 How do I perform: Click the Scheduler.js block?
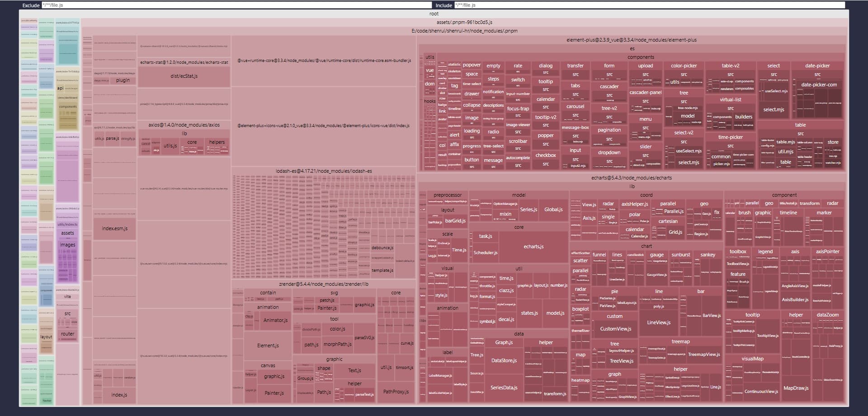(485, 253)
